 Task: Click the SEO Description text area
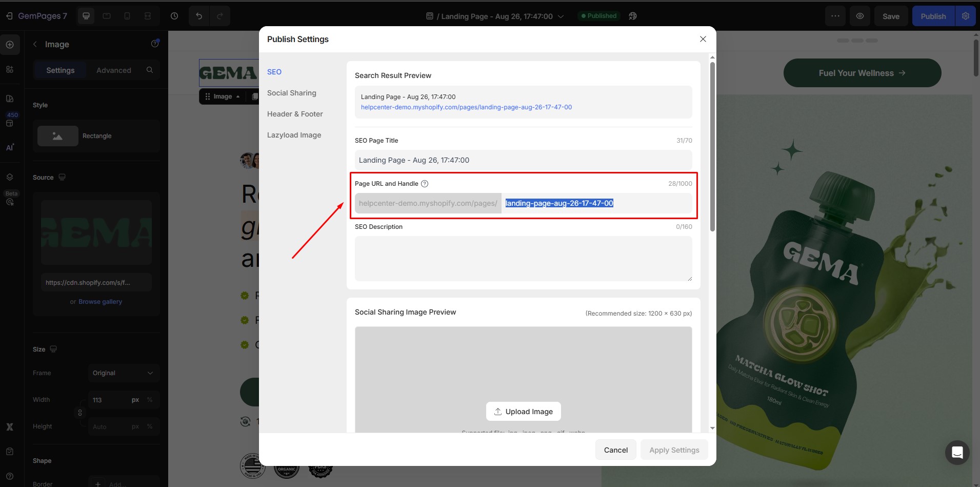click(523, 258)
